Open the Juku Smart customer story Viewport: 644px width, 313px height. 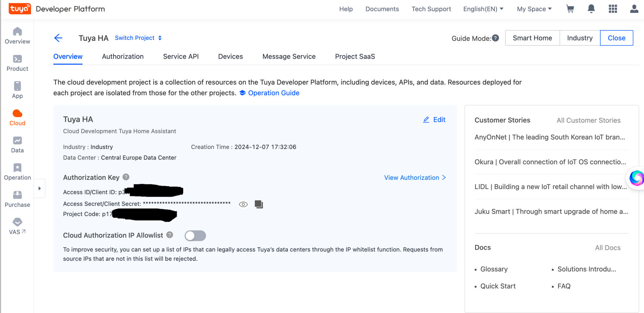point(551,212)
